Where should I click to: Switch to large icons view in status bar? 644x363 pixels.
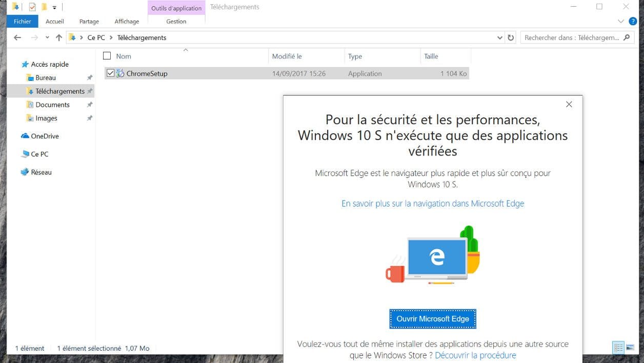631,348
